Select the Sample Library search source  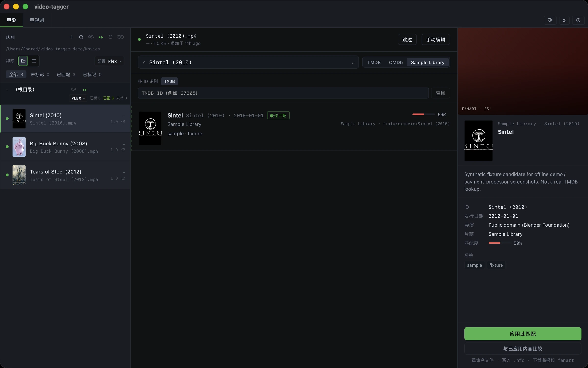click(428, 62)
